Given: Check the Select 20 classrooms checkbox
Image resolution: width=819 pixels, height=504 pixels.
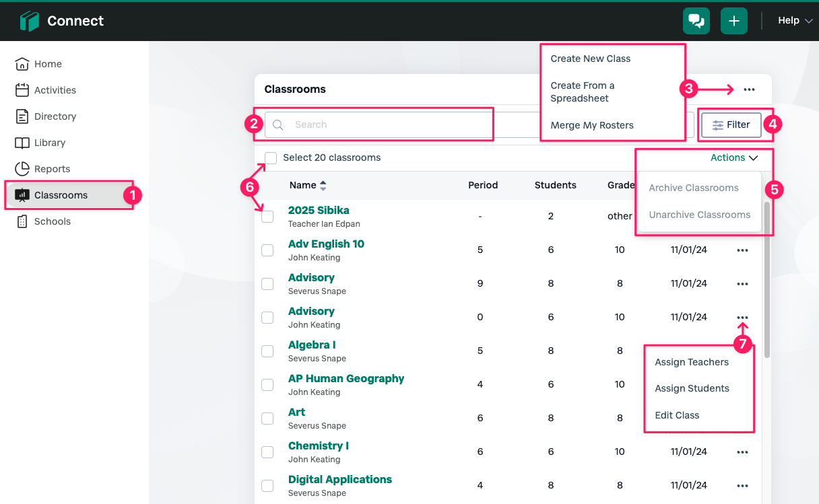Looking at the screenshot, I should (270, 157).
